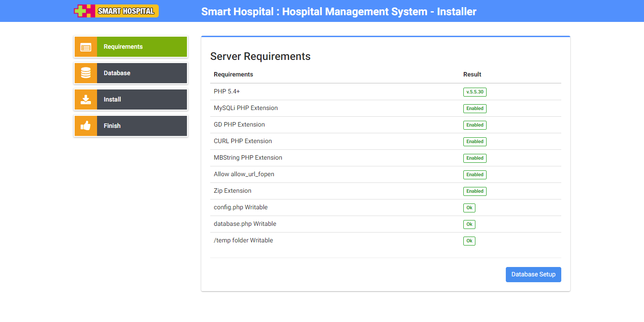Click Ok badge for config.php Writable

[x=469, y=208]
